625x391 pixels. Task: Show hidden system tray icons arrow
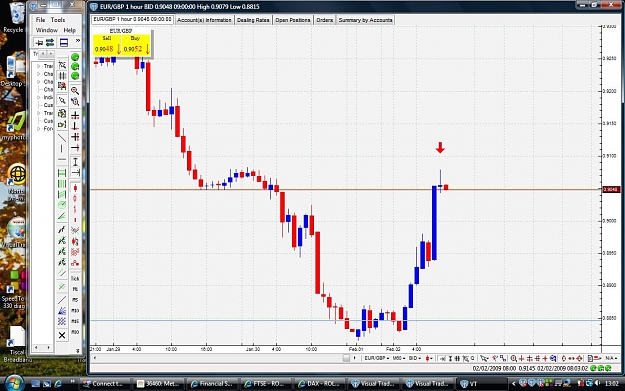(514, 383)
